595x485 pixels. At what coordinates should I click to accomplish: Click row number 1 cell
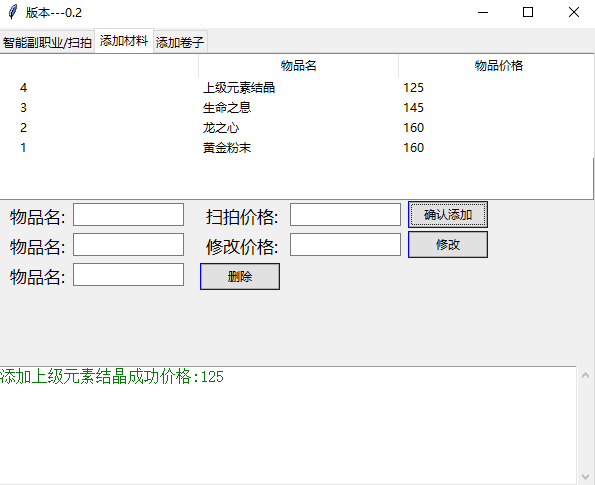23,148
